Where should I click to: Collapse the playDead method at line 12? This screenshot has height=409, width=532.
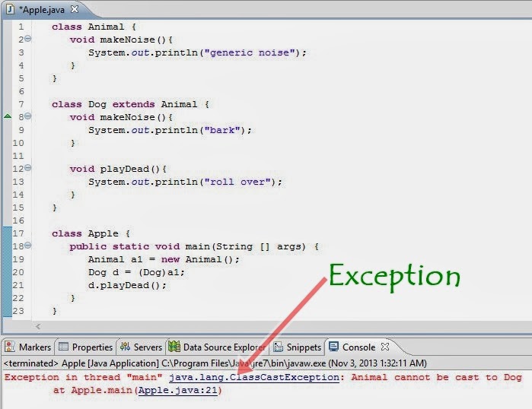(28, 168)
